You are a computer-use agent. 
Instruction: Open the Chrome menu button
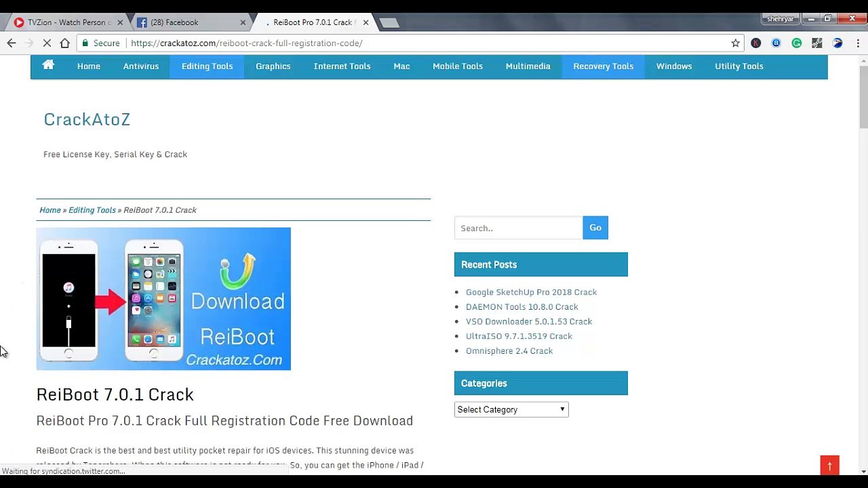[x=858, y=43]
